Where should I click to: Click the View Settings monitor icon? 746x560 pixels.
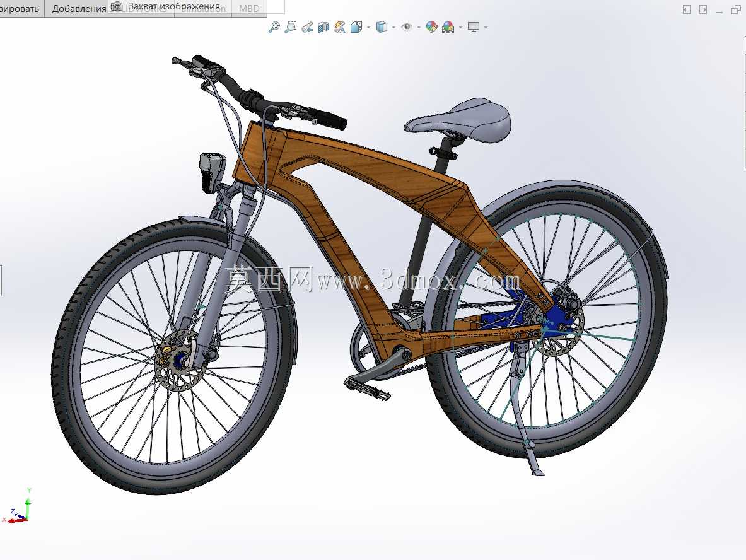[474, 27]
